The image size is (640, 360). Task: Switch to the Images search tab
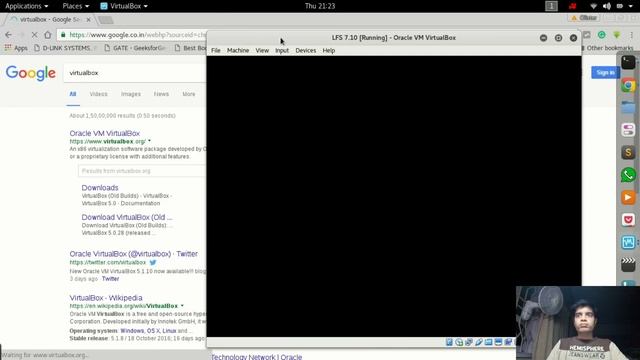pyautogui.click(x=131, y=94)
